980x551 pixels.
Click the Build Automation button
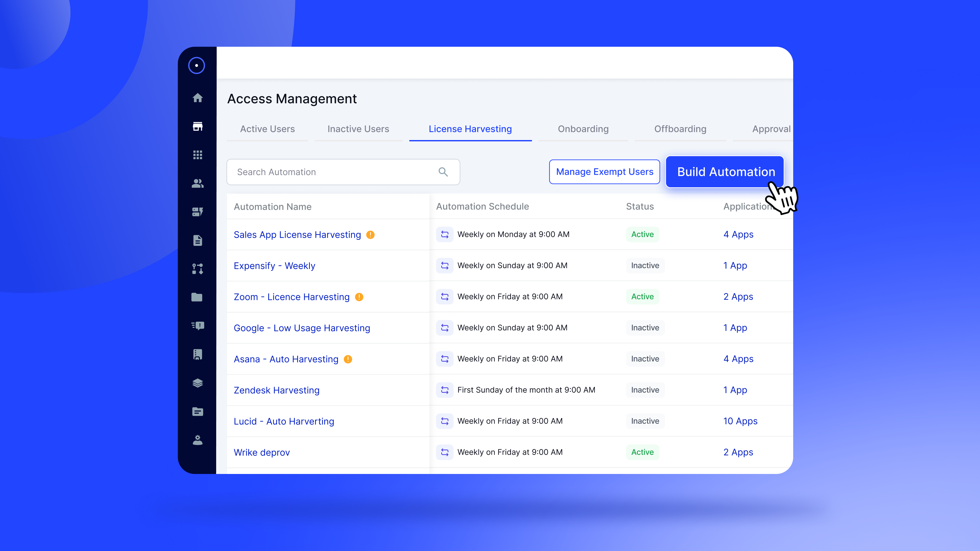click(x=725, y=172)
